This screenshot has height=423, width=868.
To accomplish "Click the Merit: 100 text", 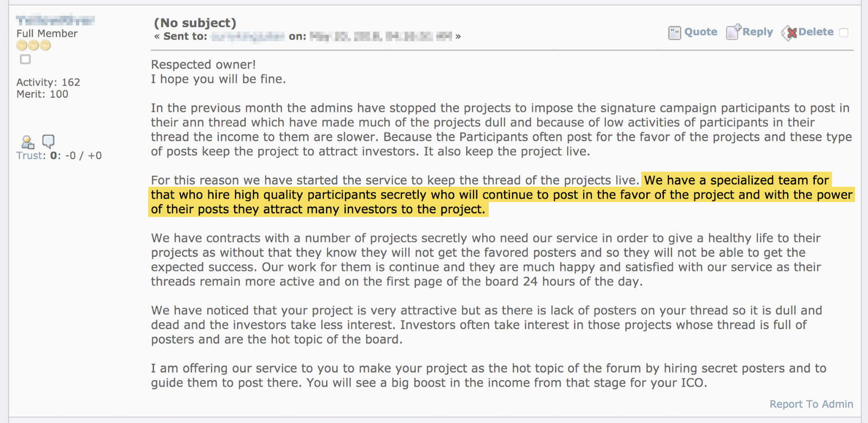I will pos(42,94).
